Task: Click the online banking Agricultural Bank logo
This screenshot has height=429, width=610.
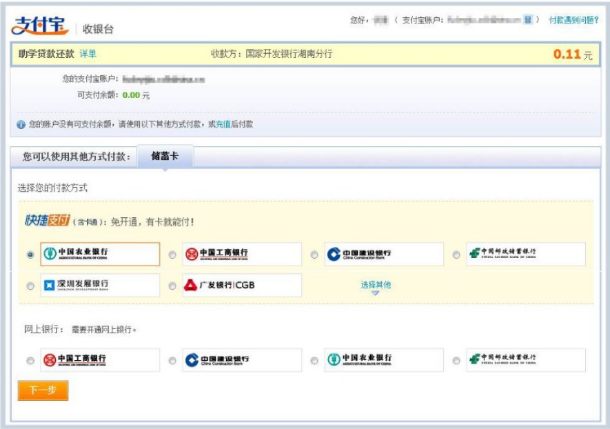Action: click(x=384, y=359)
